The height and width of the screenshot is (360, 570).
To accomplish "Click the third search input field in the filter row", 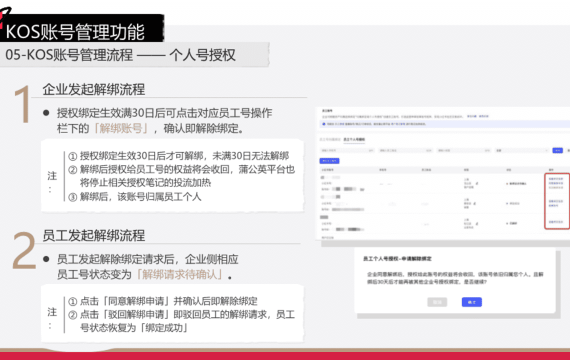I will tap(463, 150).
